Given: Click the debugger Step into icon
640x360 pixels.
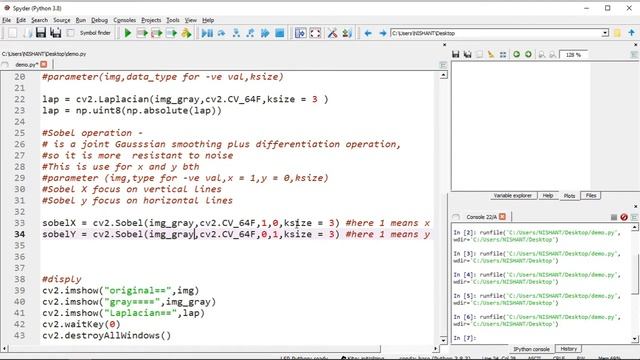Looking at the screenshot, I should point(236,33).
